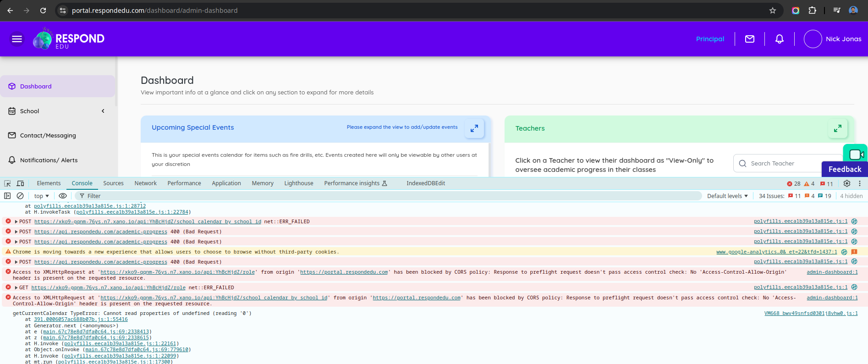868x364 pixels.
Task: Expand the Upcoming Special Events panel
Action: (474, 128)
